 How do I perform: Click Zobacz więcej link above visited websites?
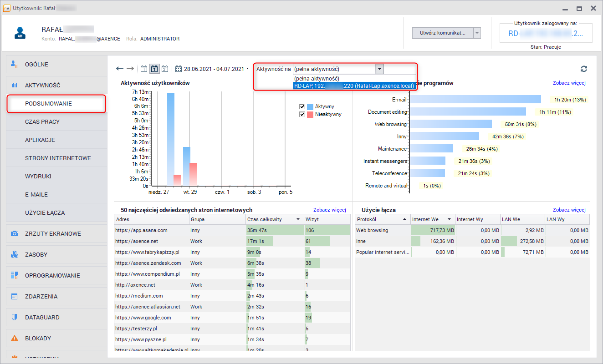(x=329, y=210)
